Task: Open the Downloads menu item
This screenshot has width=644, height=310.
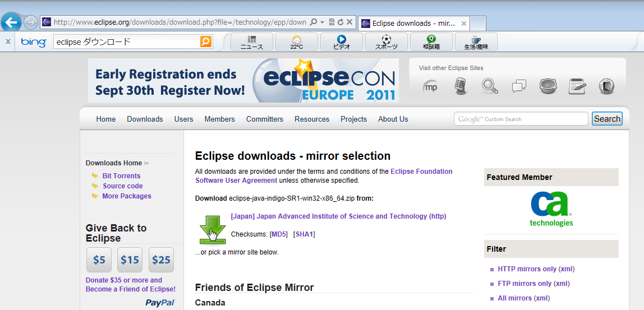Action: [x=145, y=119]
